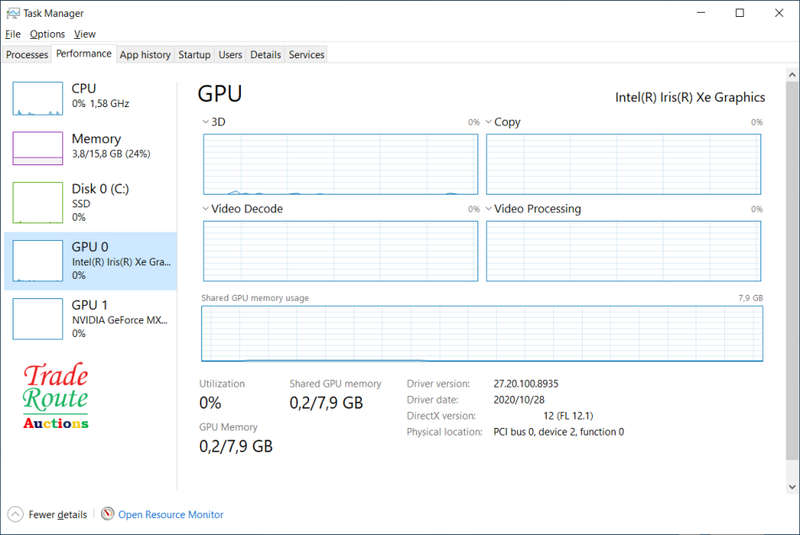Click the 3D engine usage graph
This screenshot has width=800, height=535.
pyautogui.click(x=340, y=164)
